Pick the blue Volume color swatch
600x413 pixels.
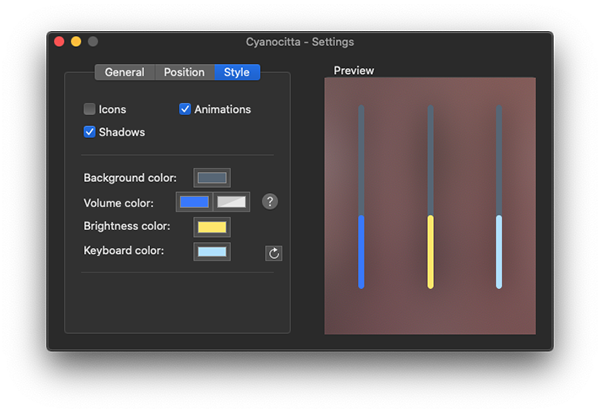[194, 202]
